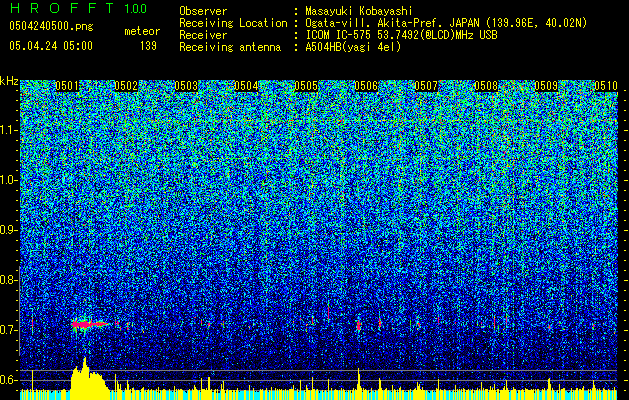Click the Receiver label

click(x=203, y=35)
